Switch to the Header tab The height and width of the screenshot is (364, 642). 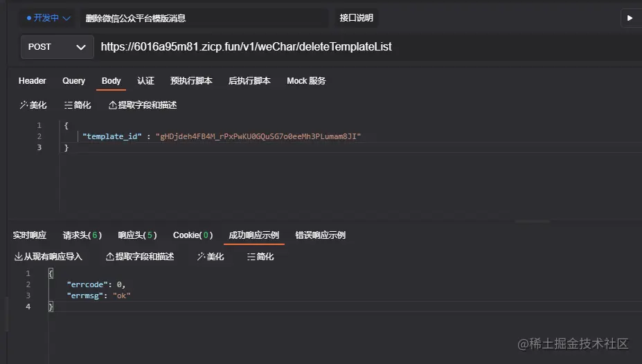click(33, 81)
